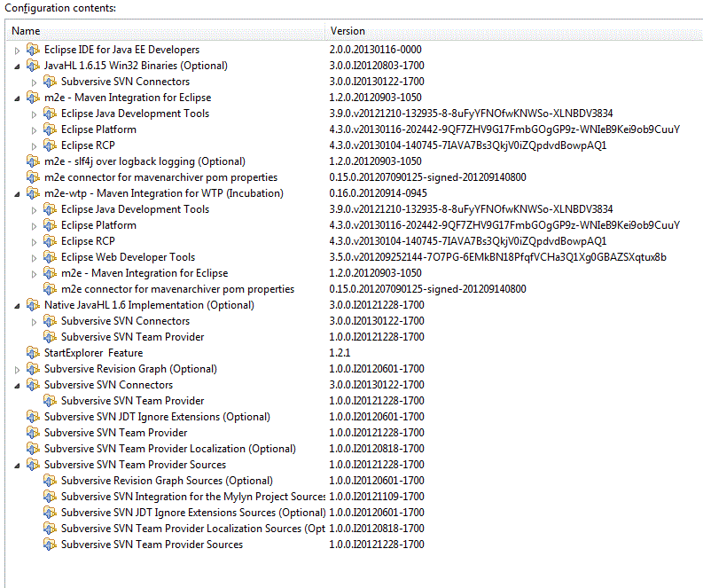Select the version 1.2.1 cell
The height and width of the screenshot is (588, 703).
[340, 353]
